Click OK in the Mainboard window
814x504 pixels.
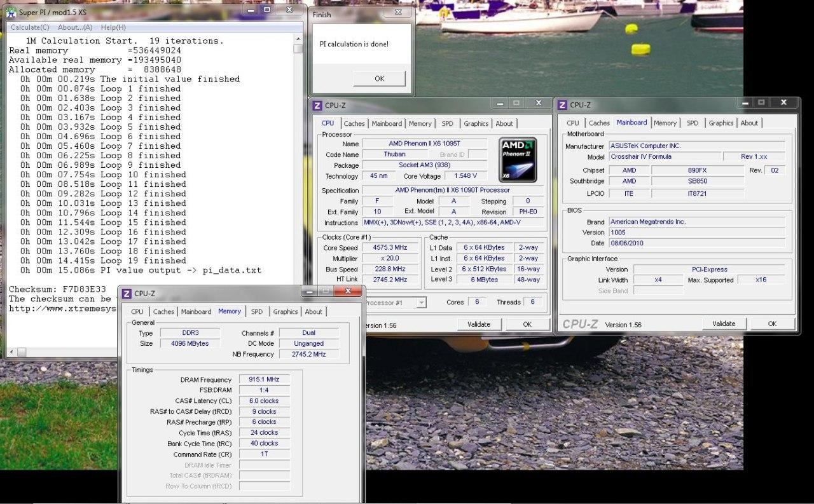pos(772,324)
